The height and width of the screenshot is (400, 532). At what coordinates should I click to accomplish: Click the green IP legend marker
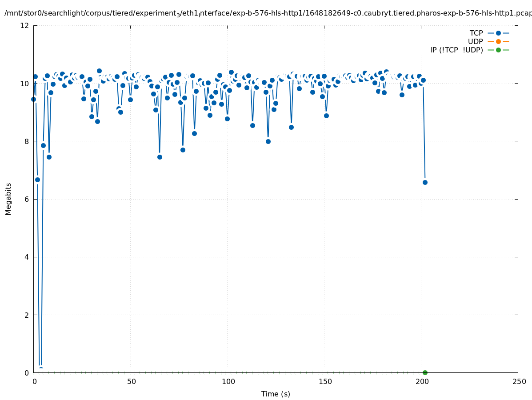(498, 50)
